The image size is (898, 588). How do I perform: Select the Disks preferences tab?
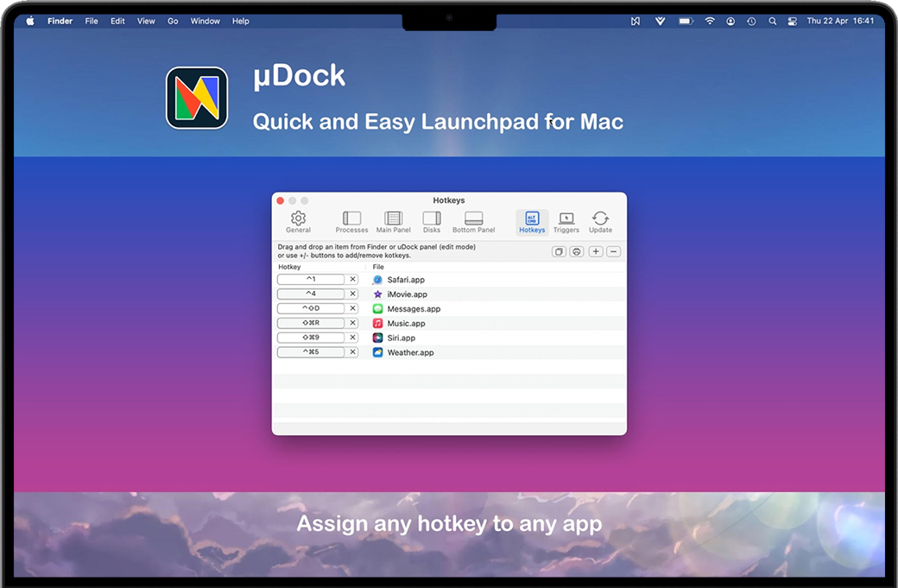[432, 222]
